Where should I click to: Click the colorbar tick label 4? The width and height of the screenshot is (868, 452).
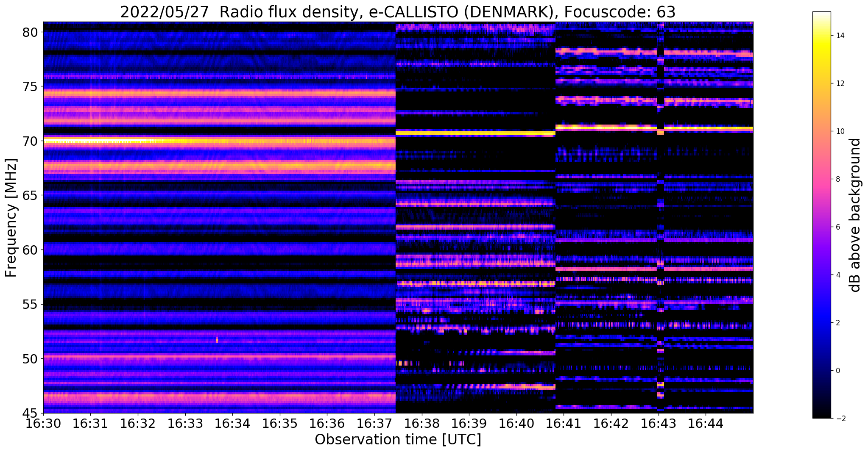(837, 275)
